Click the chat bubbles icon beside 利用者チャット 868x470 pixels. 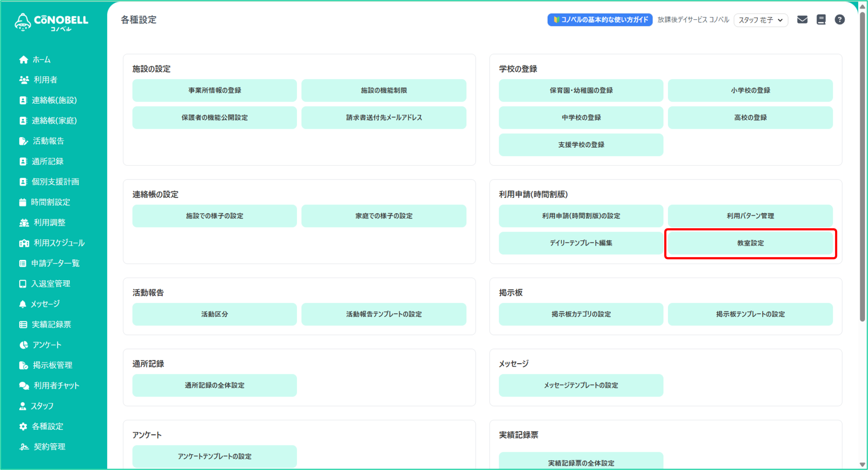(24, 386)
